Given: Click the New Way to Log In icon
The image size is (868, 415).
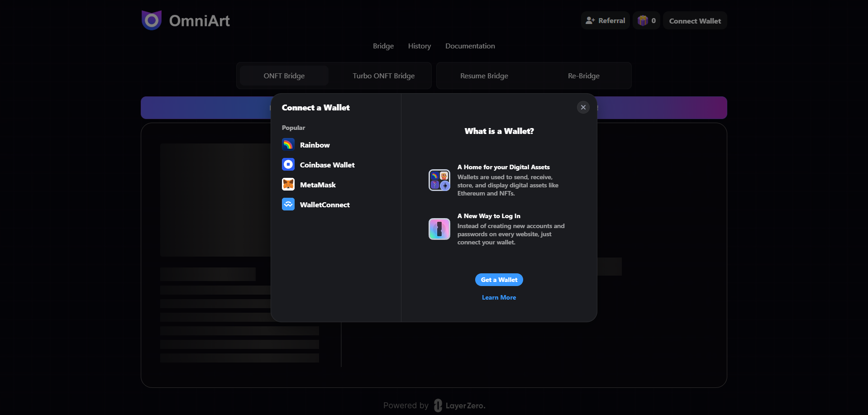Looking at the screenshot, I should point(439,229).
